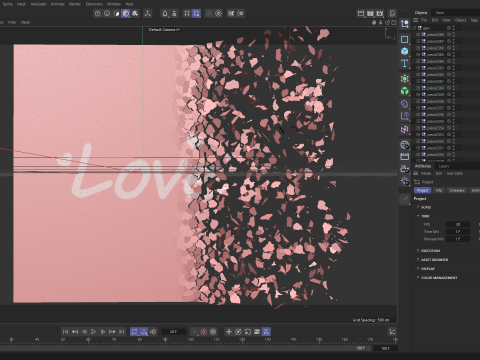480x360 pixels.
Task: Click the purple deformer capsule icon
Action: (404, 104)
